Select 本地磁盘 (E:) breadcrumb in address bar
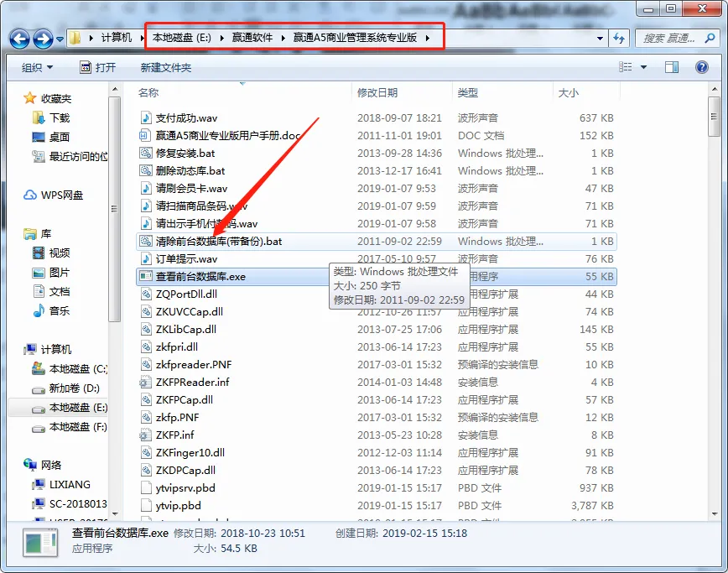Image resolution: width=728 pixels, height=573 pixels. (181, 38)
